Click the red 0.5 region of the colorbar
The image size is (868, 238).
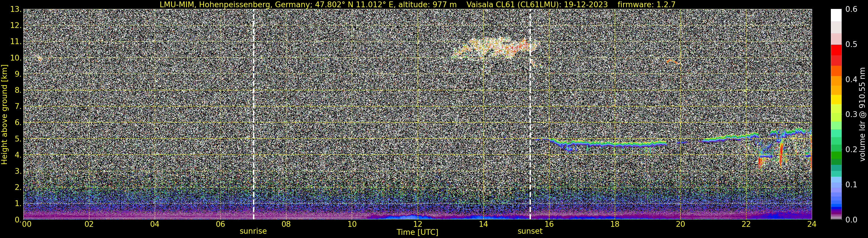(836, 50)
